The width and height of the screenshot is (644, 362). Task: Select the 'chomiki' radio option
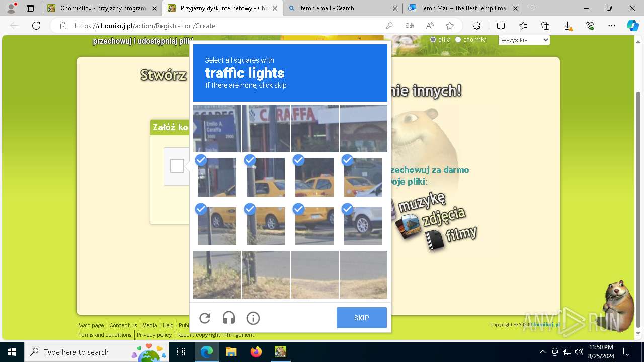coord(458,40)
